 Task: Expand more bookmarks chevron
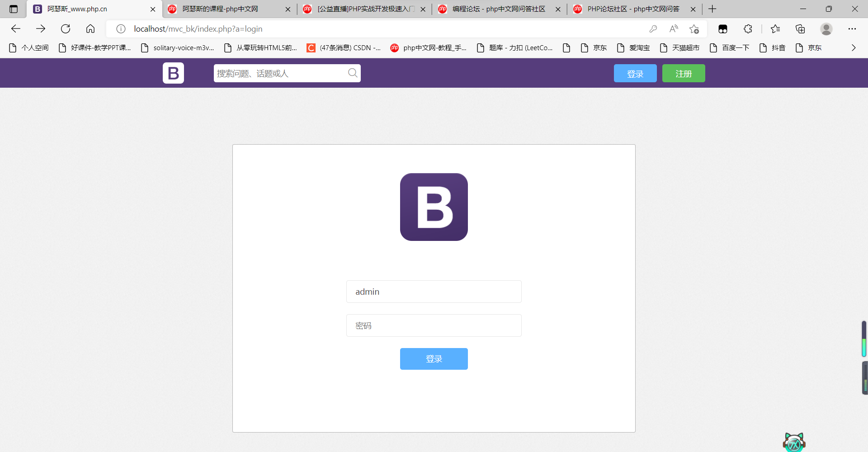pyautogui.click(x=854, y=48)
